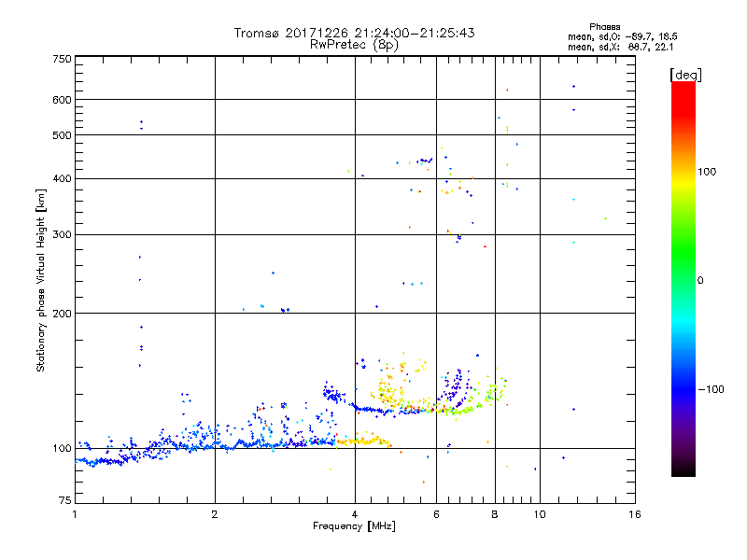Click the "mean, sd,O: -89.7, 18.5" statistics line
Screen dimensions: 747x560
tap(622, 36)
